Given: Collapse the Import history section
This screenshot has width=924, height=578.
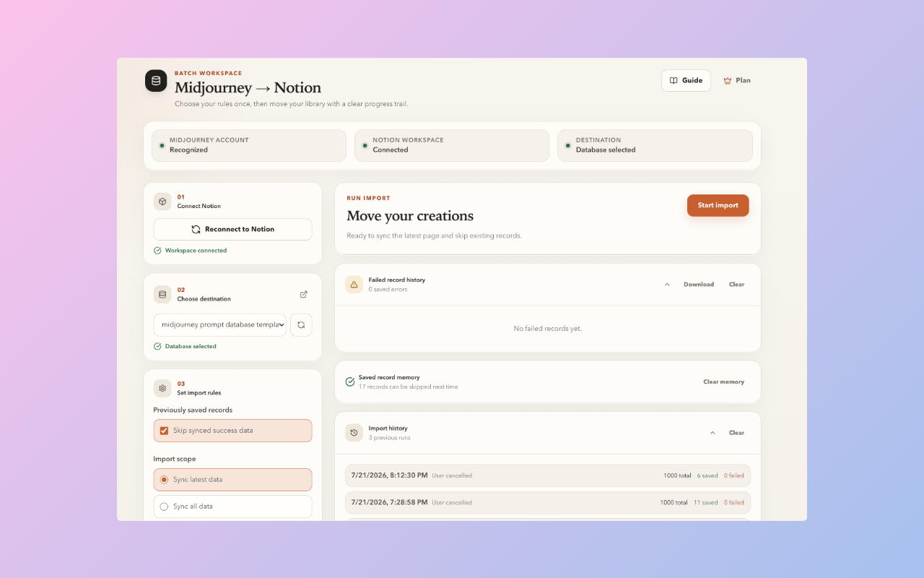Looking at the screenshot, I should click(712, 433).
